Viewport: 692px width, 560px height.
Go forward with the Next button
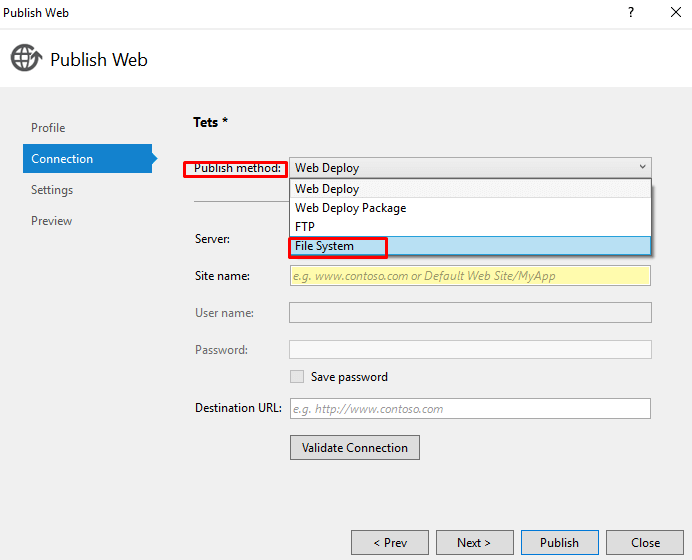tap(474, 542)
